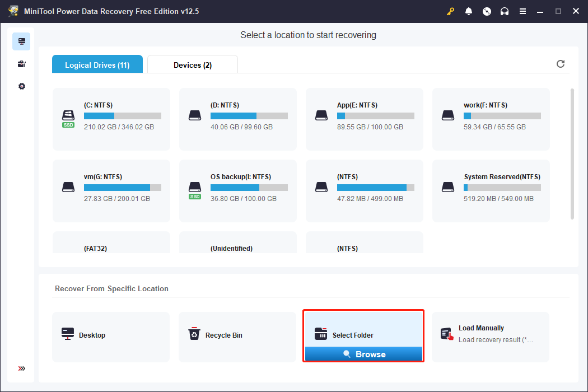The height and width of the screenshot is (392, 588).
Task: Choose the System Reserved(NTFS) partition
Action: (x=491, y=190)
